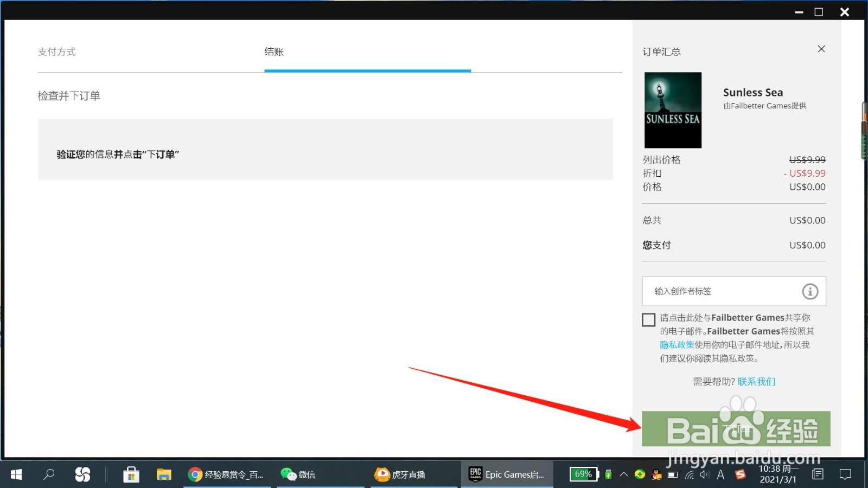The width and height of the screenshot is (868, 488).
Task: Switch to the 支付方式 tab
Action: 57,52
